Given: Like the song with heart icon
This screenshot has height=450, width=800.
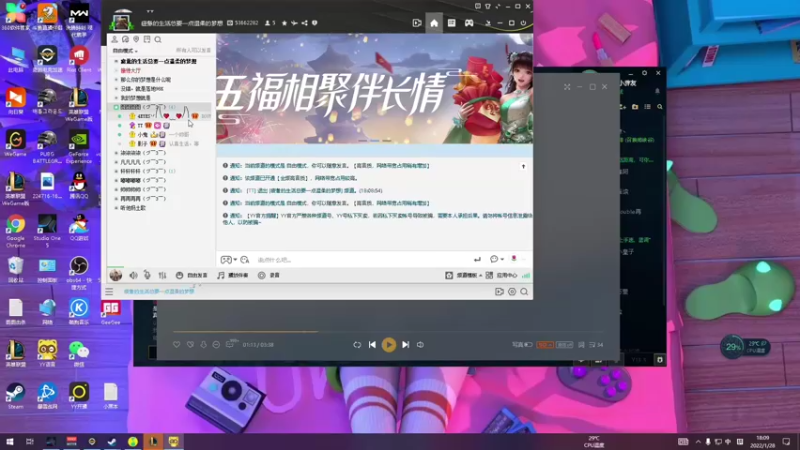Looking at the screenshot, I should coord(177,345).
